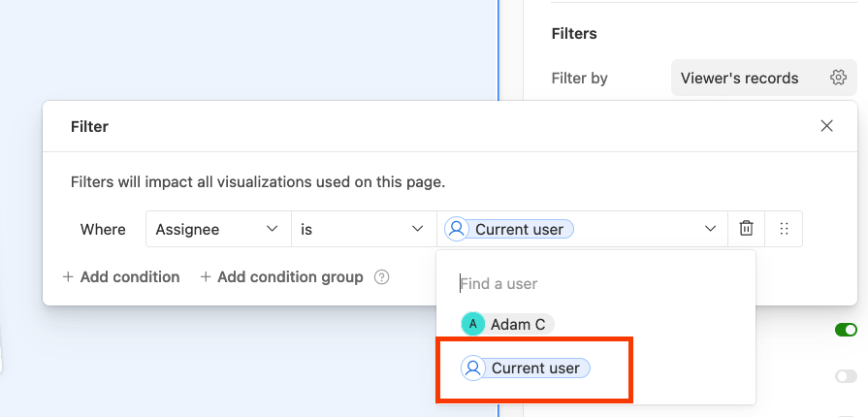Collapse the user value dropdown arrow

tap(710, 229)
